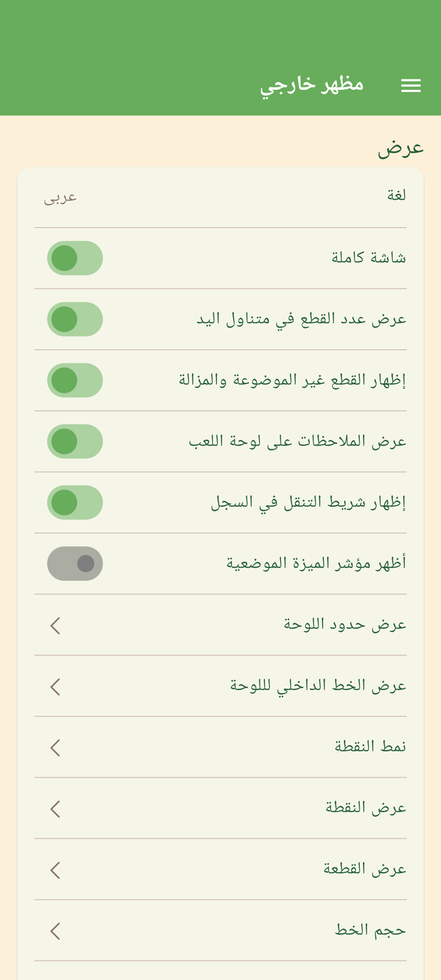Open the hamburger menu icon
The width and height of the screenshot is (441, 980).
411,85
